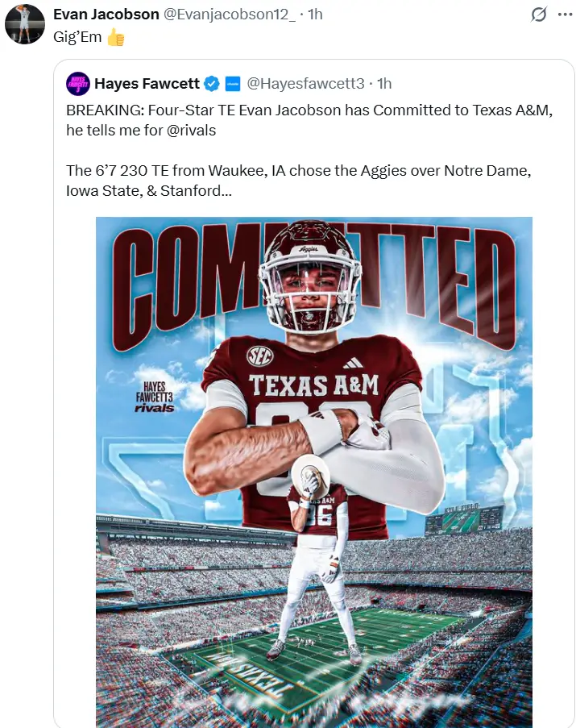This screenshot has width=576, height=728.
Task: Click the Hayes Fawcett display name
Action: 147,84
